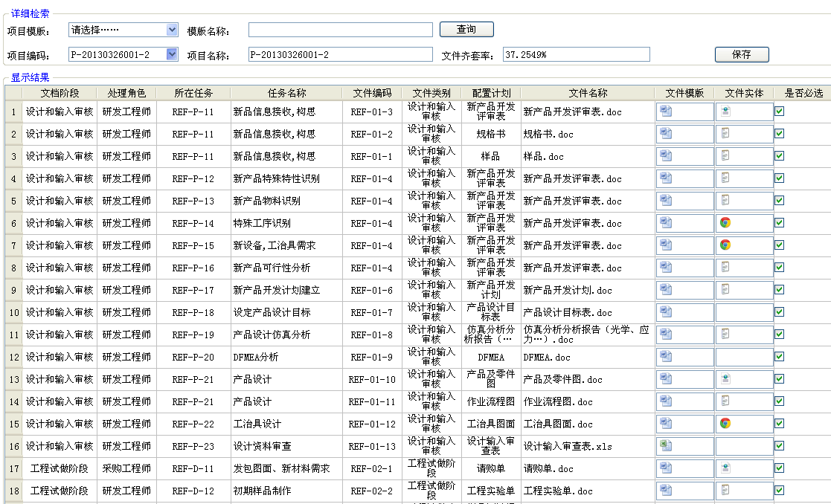Toggle required checkbox in row 1
This screenshot has height=504, width=831.
pyautogui.click(x=780, y=112)
